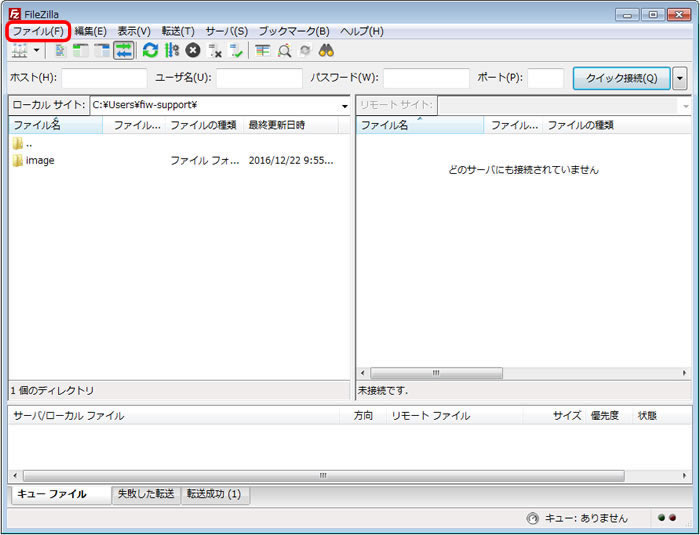Screen dimensions: 700x535
Task: Toggle processing of the transfer queue
Action: point(171,50)
